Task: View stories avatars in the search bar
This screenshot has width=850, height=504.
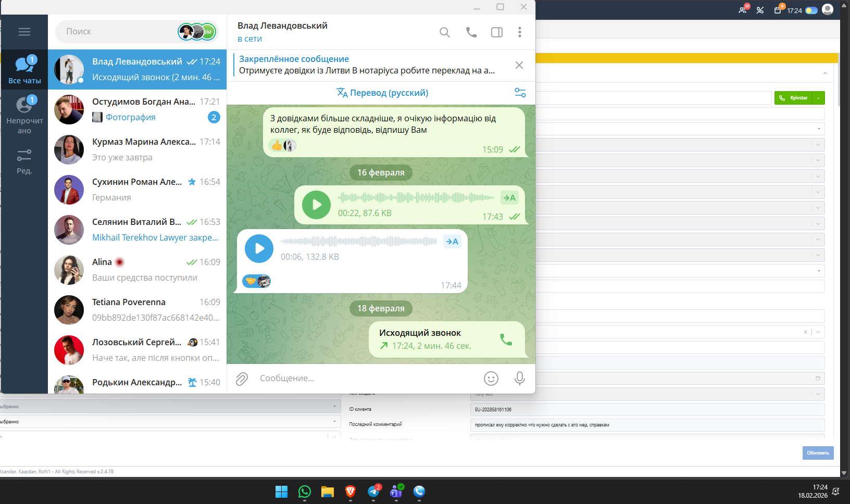Action: tap(197, 32)
